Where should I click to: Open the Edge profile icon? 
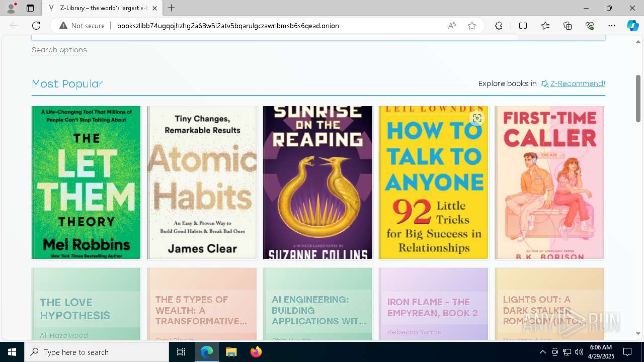click(x=11, y=8)
